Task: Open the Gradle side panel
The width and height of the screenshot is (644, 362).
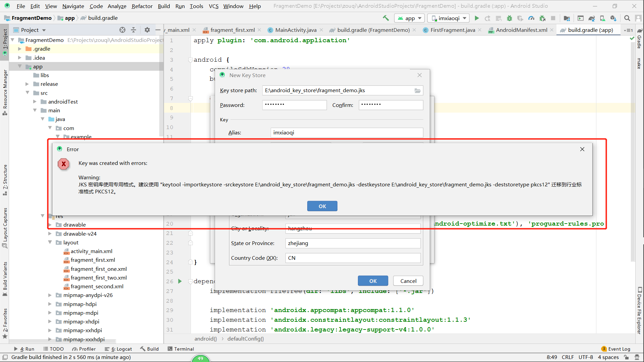Action: point(639,39)
